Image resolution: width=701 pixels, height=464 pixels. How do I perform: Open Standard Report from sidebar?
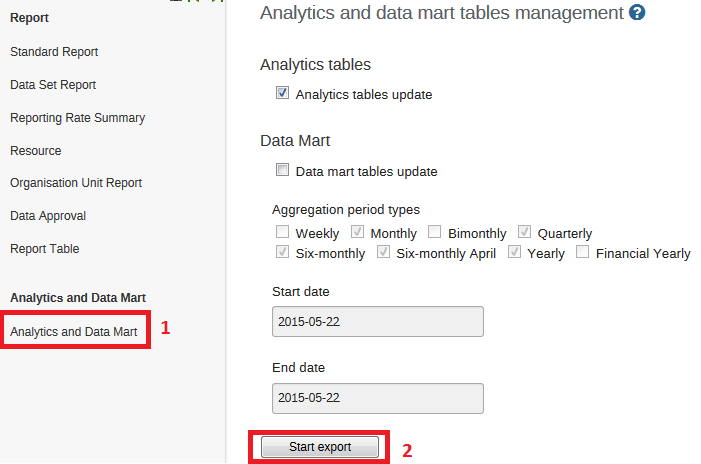(54, 52)
